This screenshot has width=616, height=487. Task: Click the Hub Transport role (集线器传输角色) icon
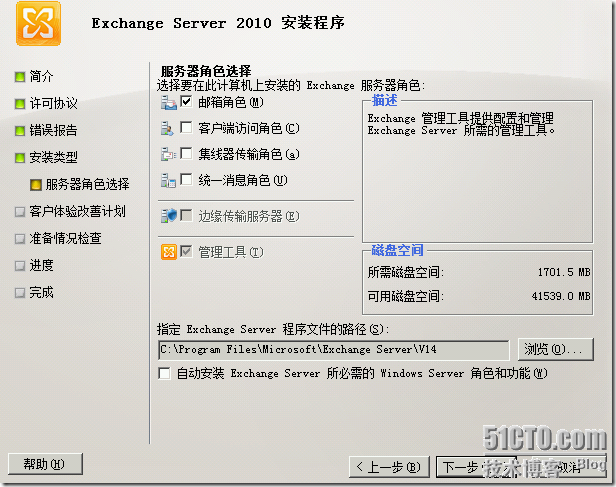tap(169, 154)
